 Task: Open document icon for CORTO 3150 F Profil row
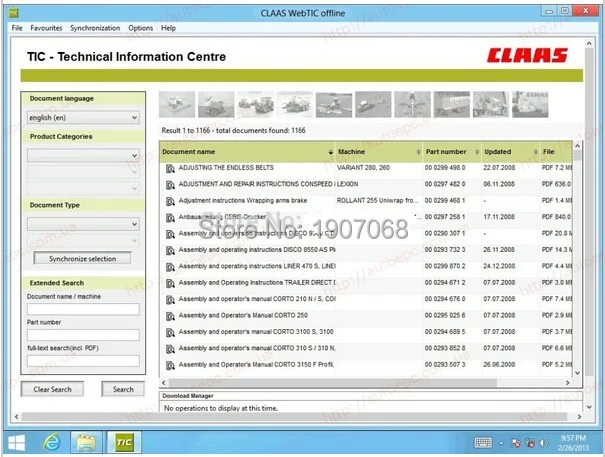tap(170, 366)
